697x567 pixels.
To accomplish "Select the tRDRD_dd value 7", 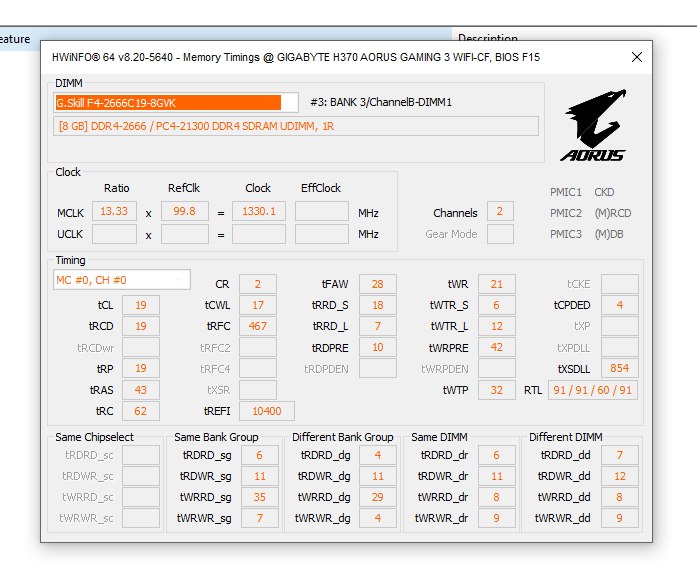I will pyautogui.click(x=620, y=455).
